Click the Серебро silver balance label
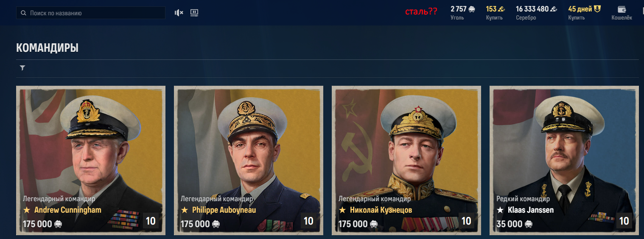This screenshot has width=644, height=239. [526, 18]
